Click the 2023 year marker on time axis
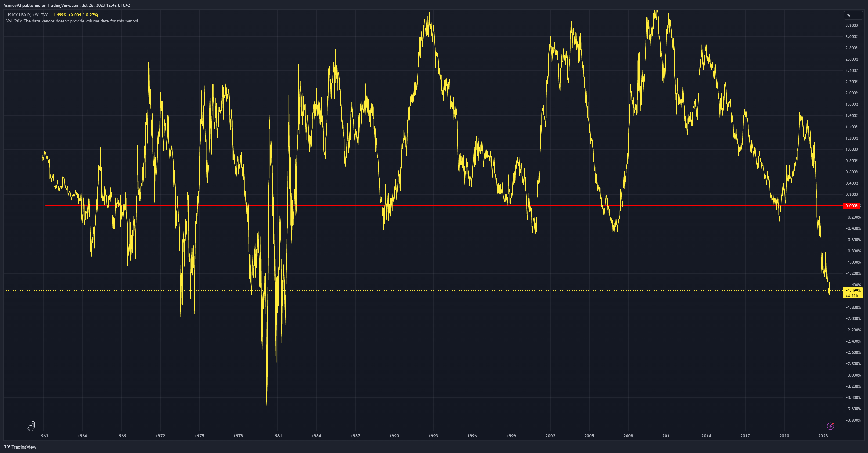The width and height of the screenshot is (868, 453). (823, 436)
